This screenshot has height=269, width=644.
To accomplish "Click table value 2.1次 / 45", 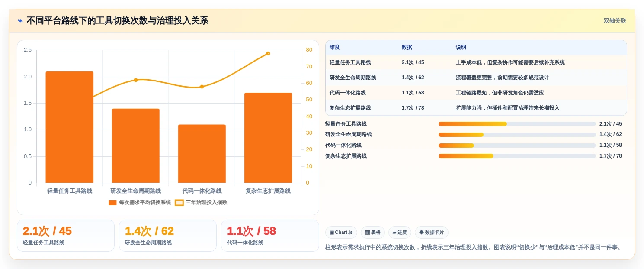I will (413, 62).
